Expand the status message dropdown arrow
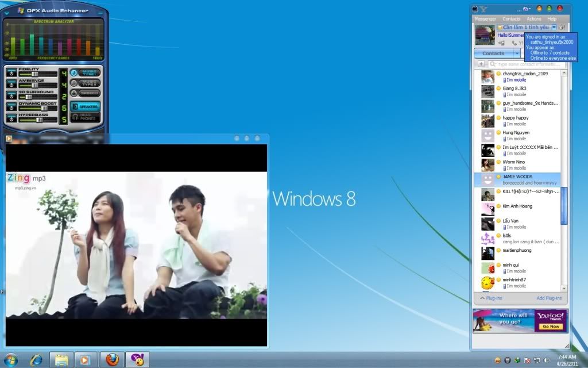Image resolution: width=588 pixels, height=368 pixels. (x=554, y=27)
